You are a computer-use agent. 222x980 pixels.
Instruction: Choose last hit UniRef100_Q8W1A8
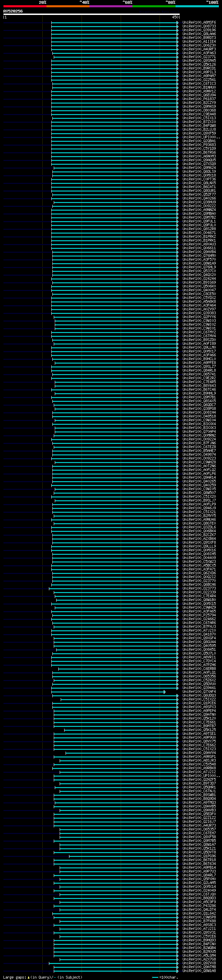tap(199, 971)
